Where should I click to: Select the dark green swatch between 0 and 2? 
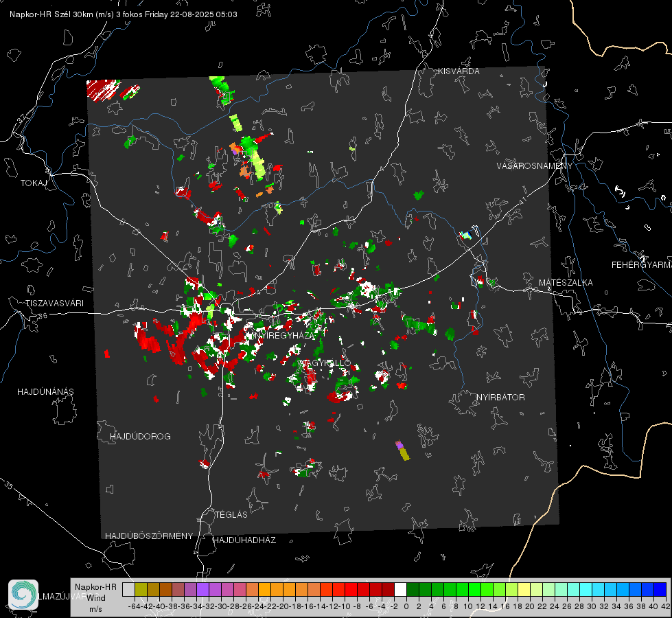(x=413, y=589)
